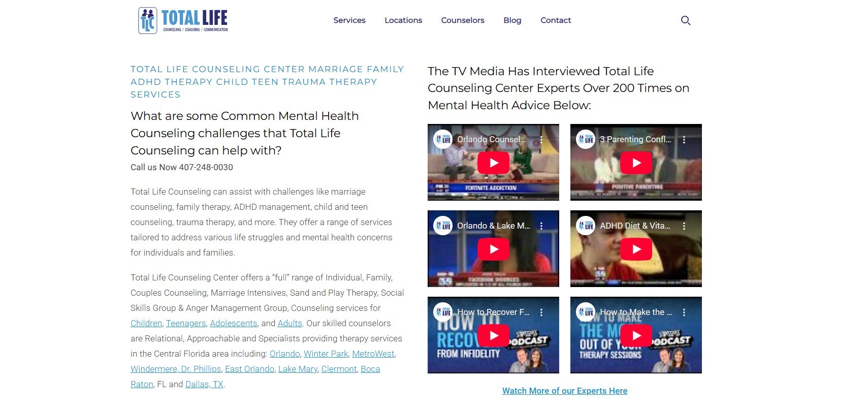Image resolution: width=868 pixels, height=410 pixels.
Task: Open the Dallas, TX link
Action: tap(204, 384)
